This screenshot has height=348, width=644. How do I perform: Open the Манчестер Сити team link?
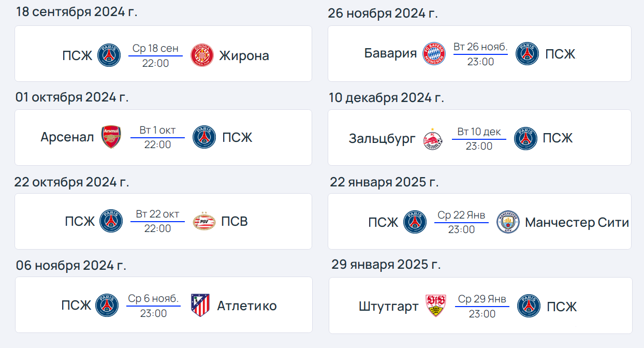tap(577, 223)
